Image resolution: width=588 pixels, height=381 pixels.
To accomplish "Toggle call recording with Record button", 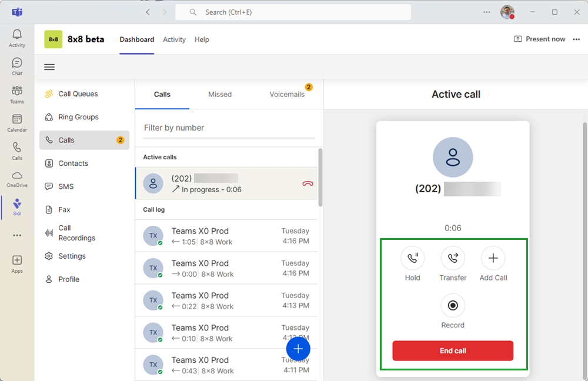I will click(x=453, y=306).
